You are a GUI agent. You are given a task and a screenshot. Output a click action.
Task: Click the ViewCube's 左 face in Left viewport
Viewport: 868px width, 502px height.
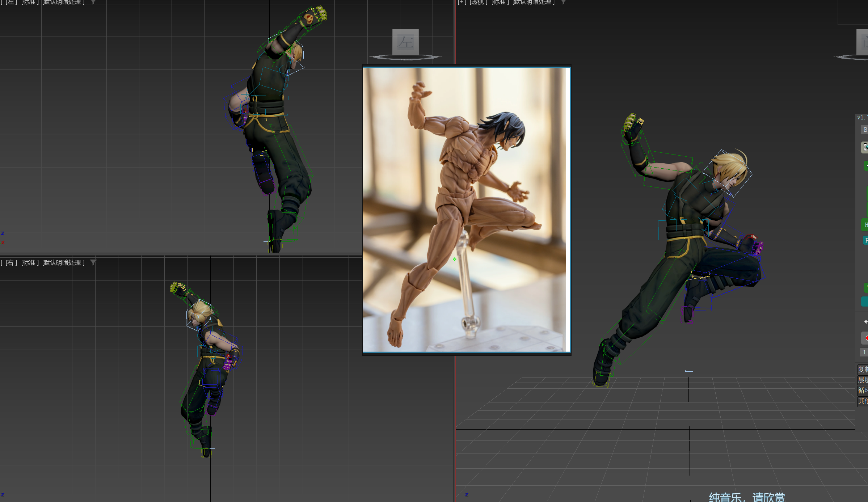[x=405, y=42]
